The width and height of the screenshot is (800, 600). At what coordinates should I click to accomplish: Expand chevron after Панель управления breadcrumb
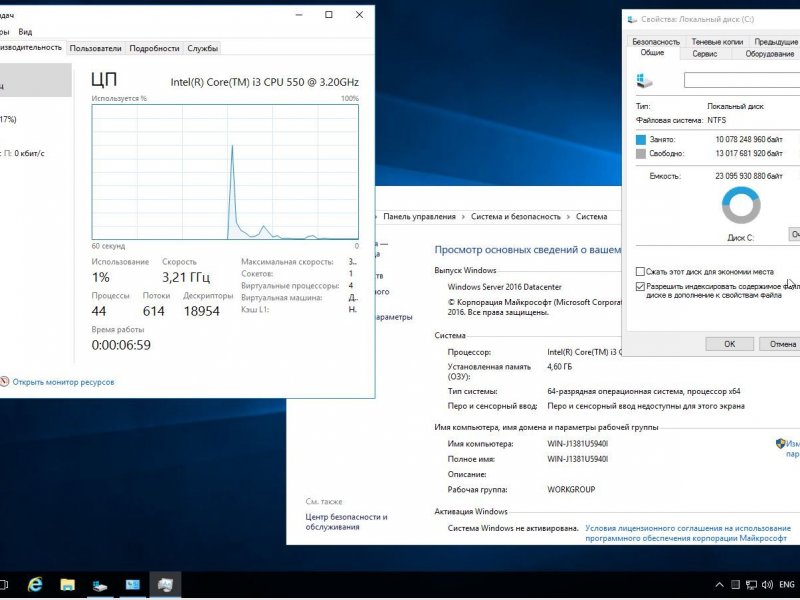point(463,217)
